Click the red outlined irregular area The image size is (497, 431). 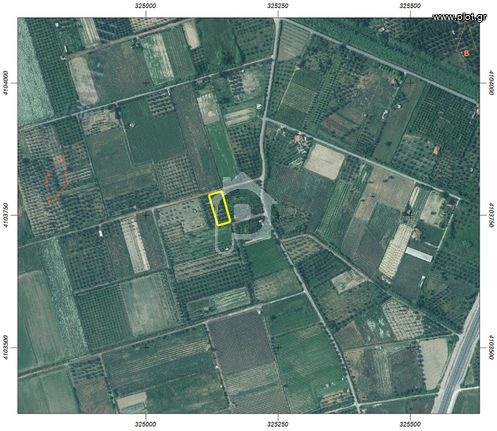point(56,180)
